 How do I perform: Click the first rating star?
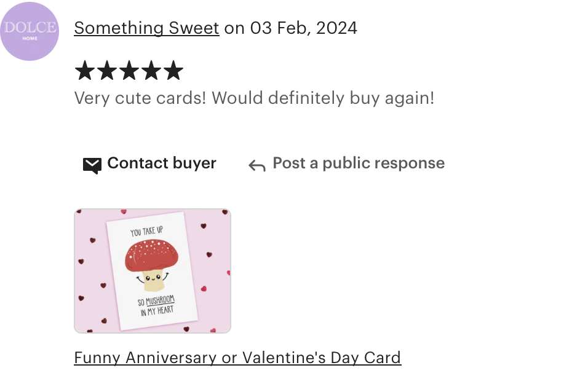coord(85,70)
